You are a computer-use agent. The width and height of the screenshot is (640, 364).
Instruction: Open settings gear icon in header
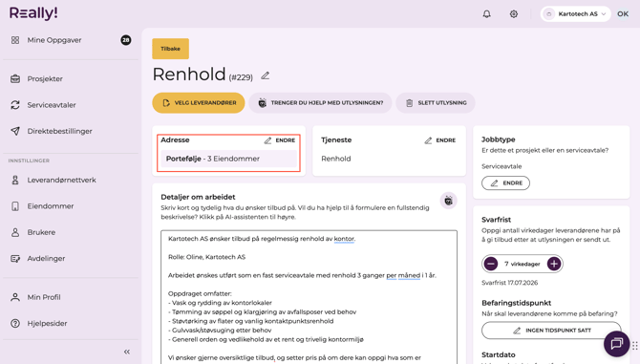tap(514, 14)
